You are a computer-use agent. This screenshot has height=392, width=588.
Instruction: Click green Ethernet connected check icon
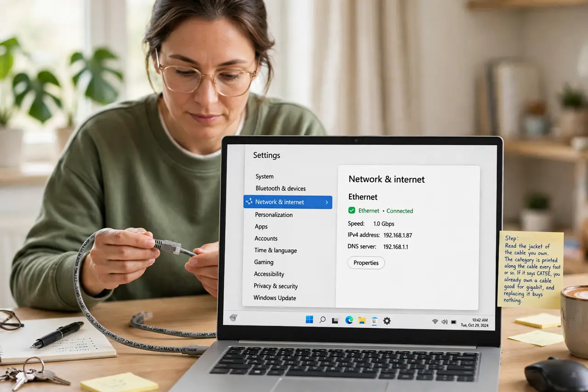point(352,210)
